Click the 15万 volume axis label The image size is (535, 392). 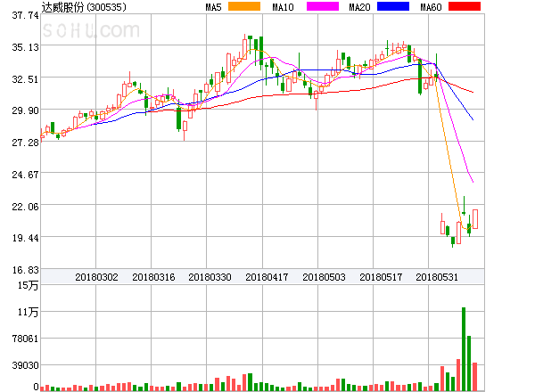28,285
